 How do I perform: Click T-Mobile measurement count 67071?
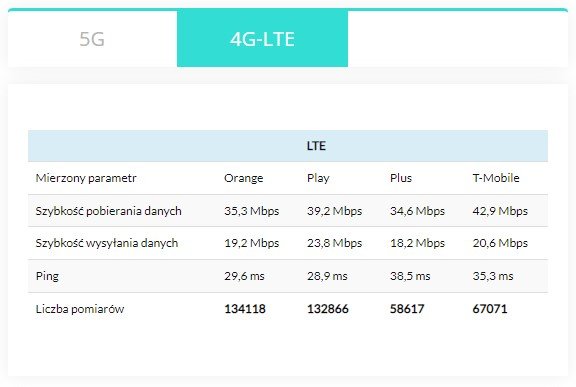pyautogui.click(x=490, y=309)
